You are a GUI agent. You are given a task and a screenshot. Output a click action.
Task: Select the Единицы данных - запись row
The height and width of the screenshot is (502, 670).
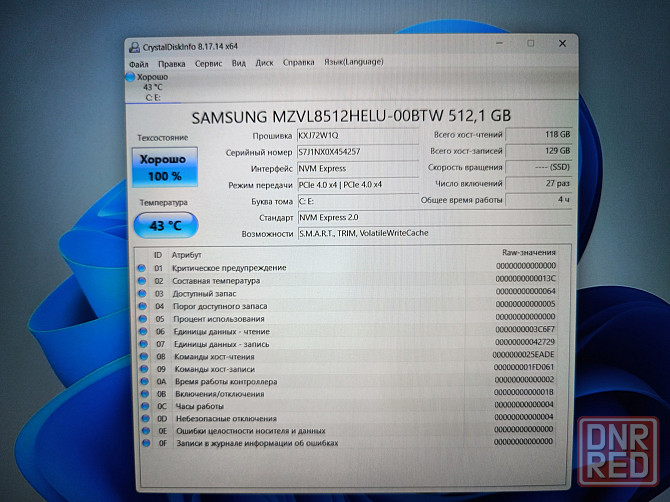[347, 343]
